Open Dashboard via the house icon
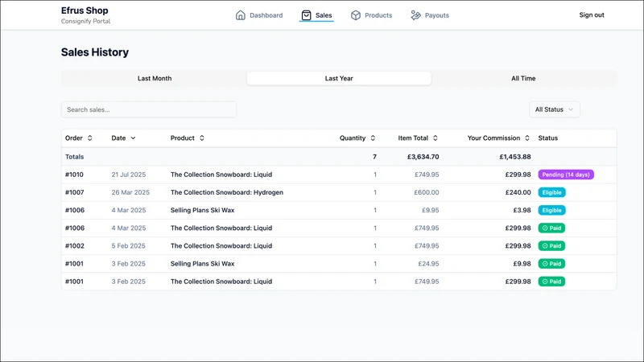 click(x=240, y=15)
